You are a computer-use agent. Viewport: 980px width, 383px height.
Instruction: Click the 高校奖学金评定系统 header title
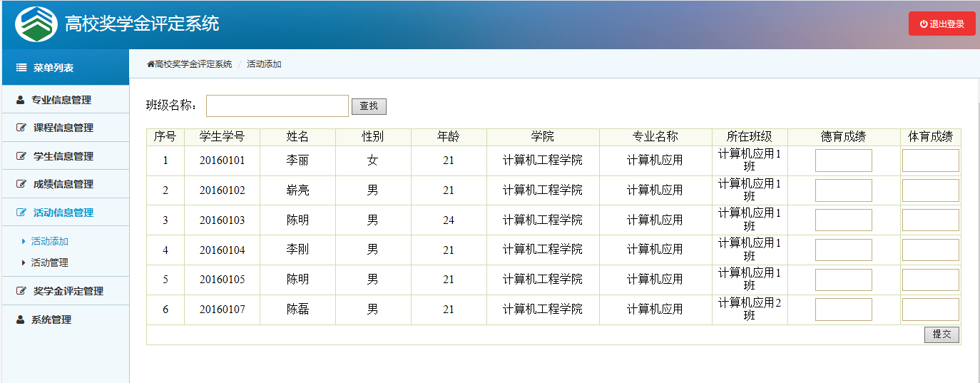point(142,24)
